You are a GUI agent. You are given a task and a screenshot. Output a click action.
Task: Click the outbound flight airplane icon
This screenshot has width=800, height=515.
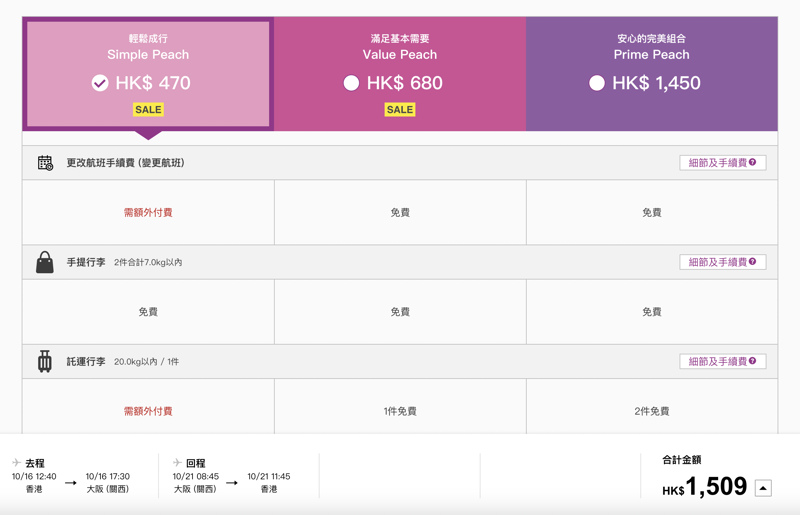(x=17, y=462)
